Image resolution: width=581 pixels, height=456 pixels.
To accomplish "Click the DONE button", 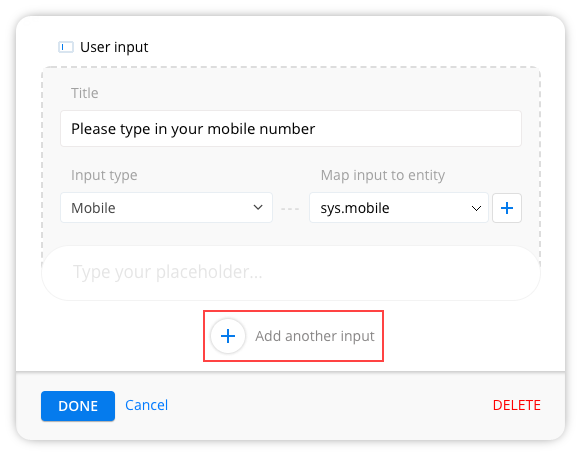I will point(78,406).
